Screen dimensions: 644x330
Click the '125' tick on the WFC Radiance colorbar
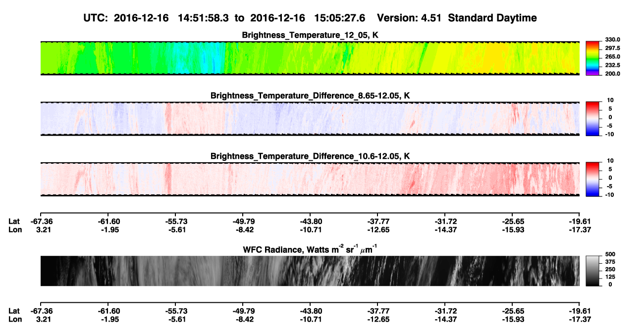[609, 277]
